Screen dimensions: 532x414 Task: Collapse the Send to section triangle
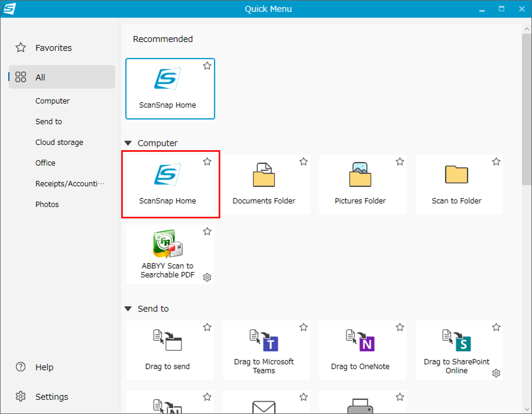point(128,309)
